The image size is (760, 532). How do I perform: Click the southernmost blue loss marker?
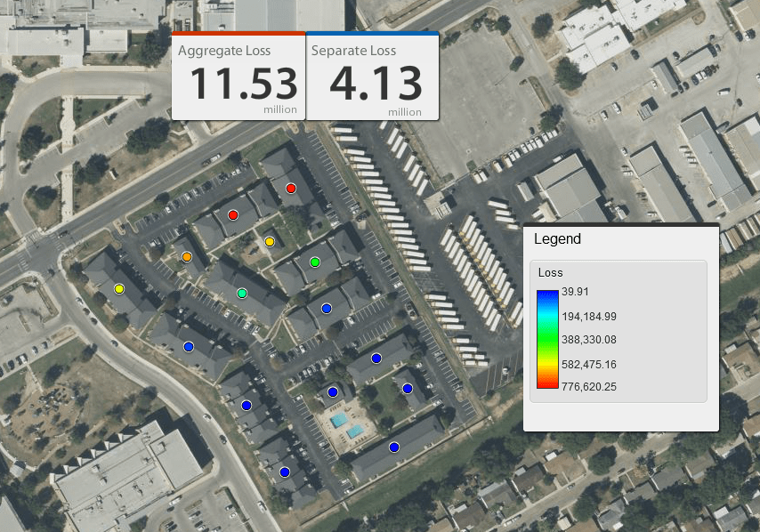pyautogui.click(x=285, y=472)
